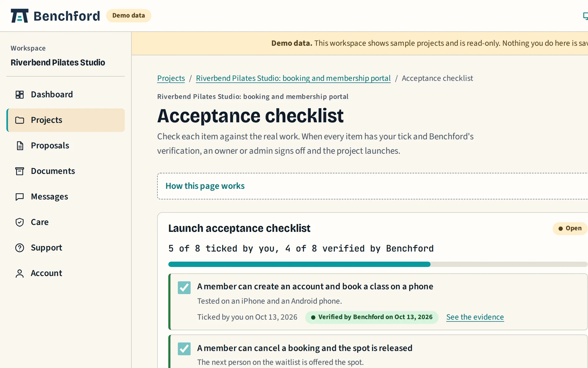Click the Account person icon
588x368 pixels.
click(x=20, y=273)
